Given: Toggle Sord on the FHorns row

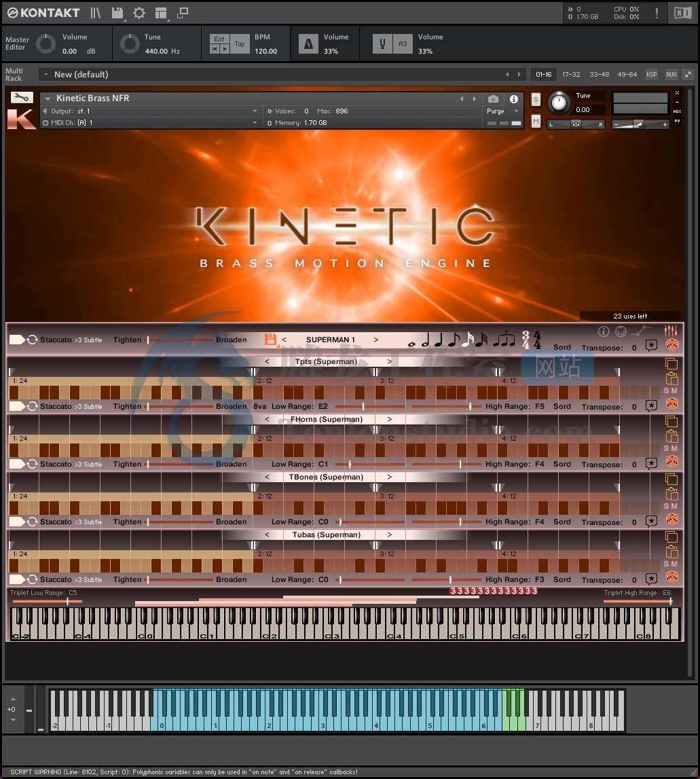Looking at the screenshot, I should click(x=562, y=464).
